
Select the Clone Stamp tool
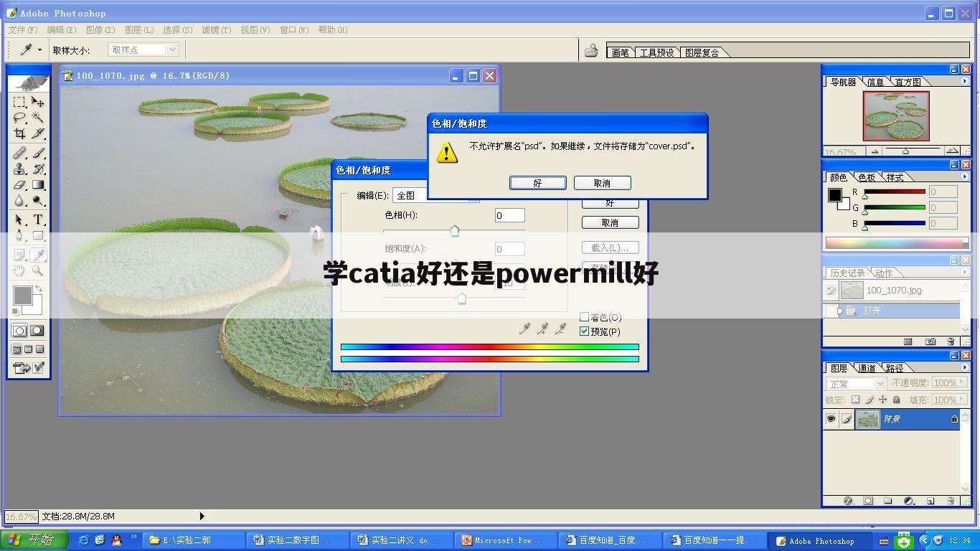20,169
